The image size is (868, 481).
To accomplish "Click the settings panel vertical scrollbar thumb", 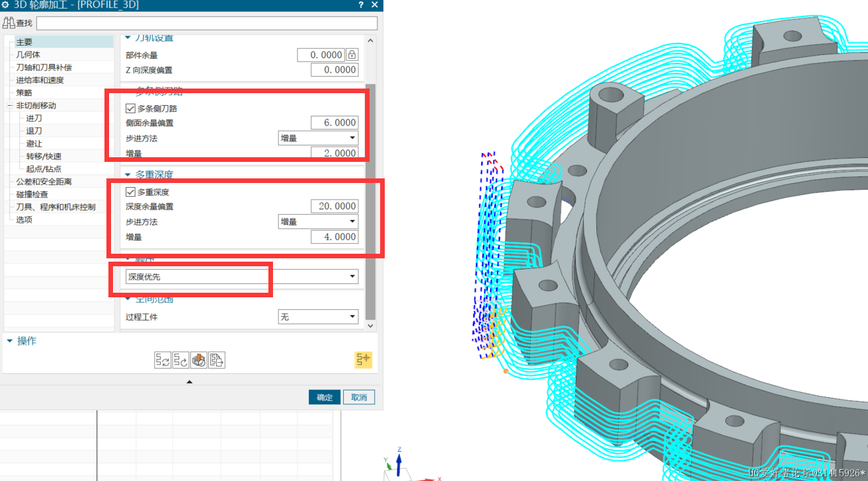I will click(x=370, y=202).
